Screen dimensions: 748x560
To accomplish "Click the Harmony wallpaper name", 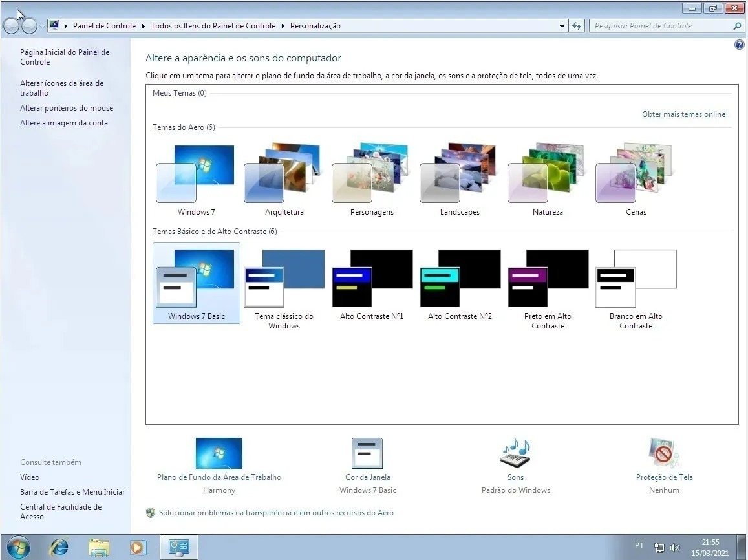I will tap(219, 490).
